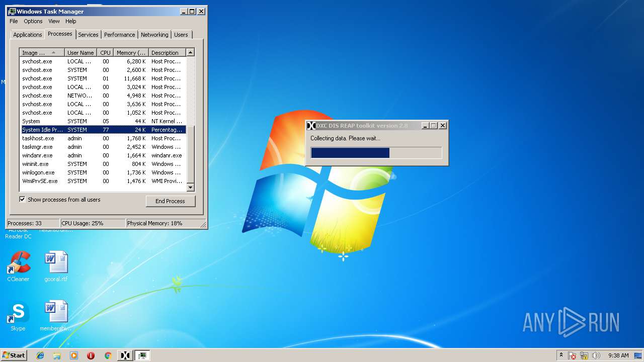
Task: Click the Task Manager title bar icon
Action: click(12, 11)
